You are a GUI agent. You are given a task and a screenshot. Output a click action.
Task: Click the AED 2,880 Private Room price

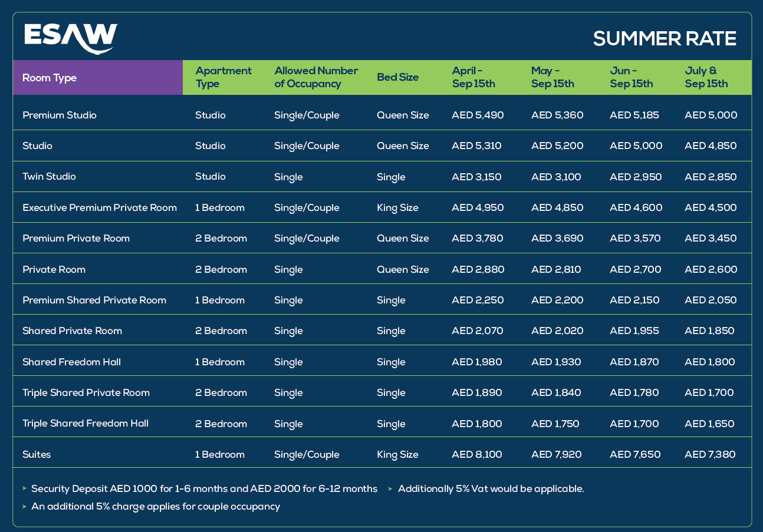click(478, 269)
